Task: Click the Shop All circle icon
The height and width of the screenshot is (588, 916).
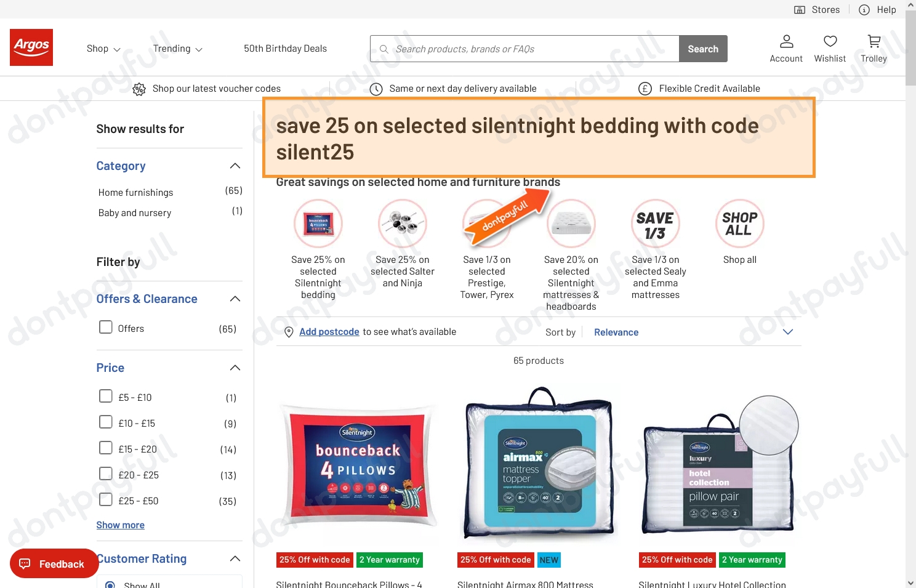Action: 740,224
